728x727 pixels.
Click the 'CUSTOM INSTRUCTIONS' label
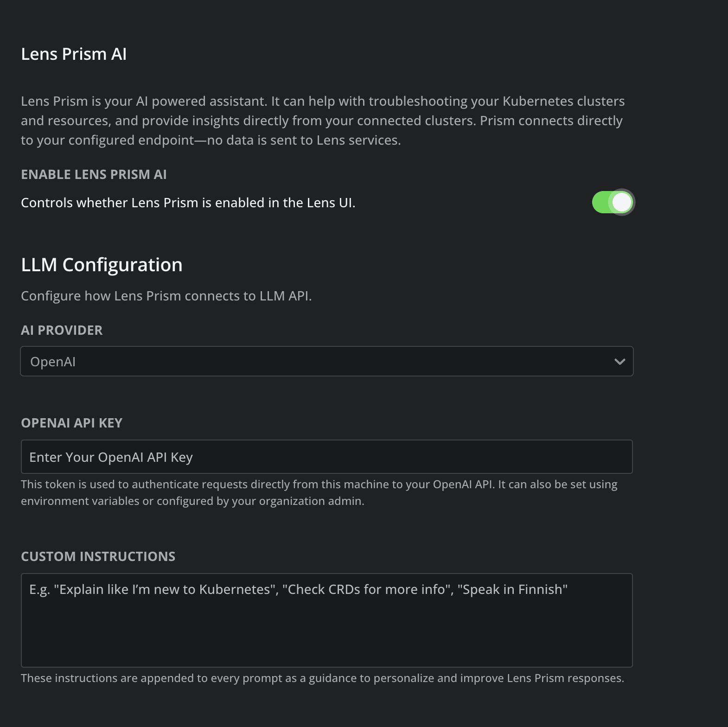(x=98, y=556)
